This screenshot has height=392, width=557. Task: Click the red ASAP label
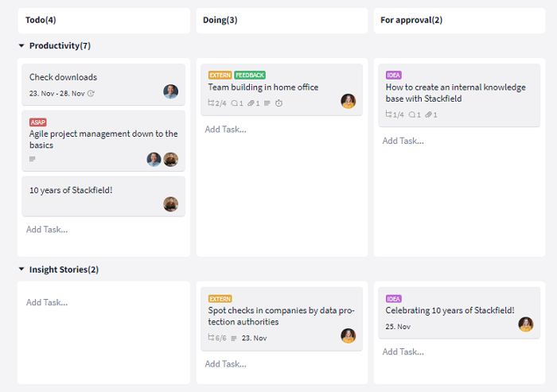click(38, 122)
